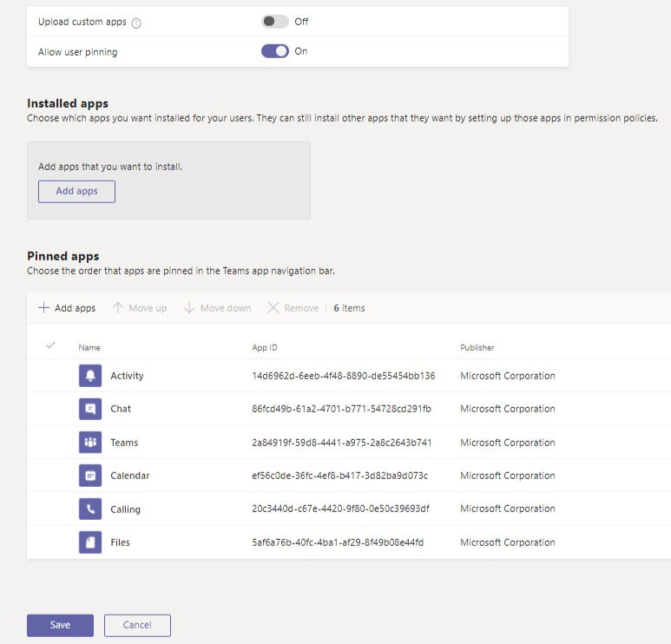Image resolution: width=671 pixels, height=644 pixels.
Task: Click the Pinned apps heading
Action: pyautogui.click(x=62, y=256)
